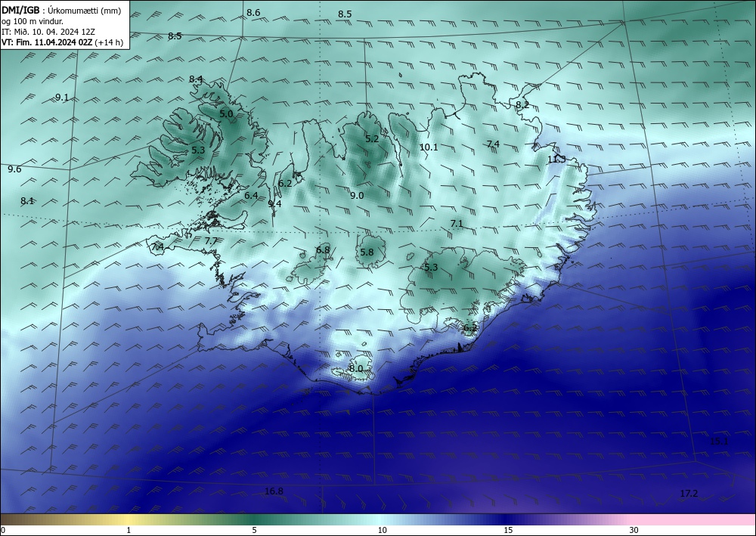Click the 15.1 value label
The width and height of the screenshot is (756, 536).
(x=720, y=441)
